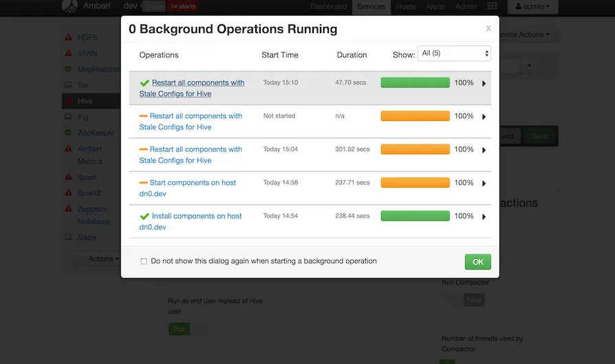Click the YARN red alert icon
Screen dimensions: 615x364
click(68, 53)
